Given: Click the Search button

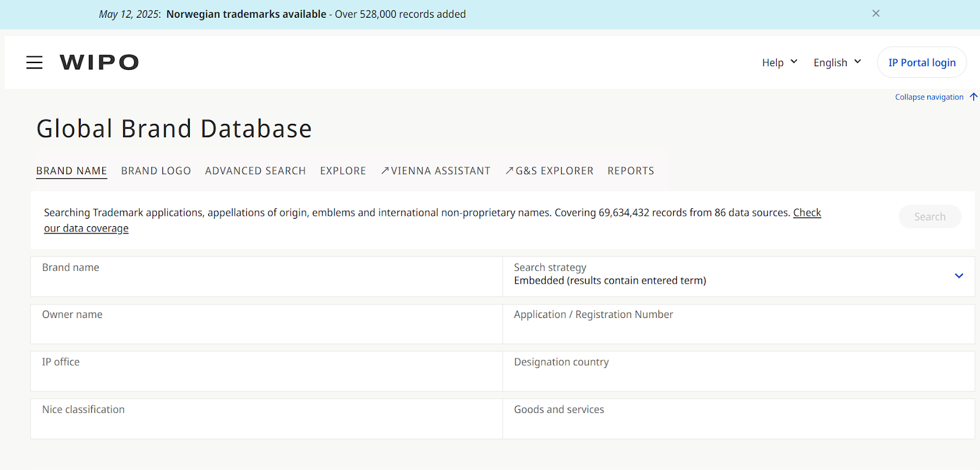Looking at the screenshot, I should 930,216.
